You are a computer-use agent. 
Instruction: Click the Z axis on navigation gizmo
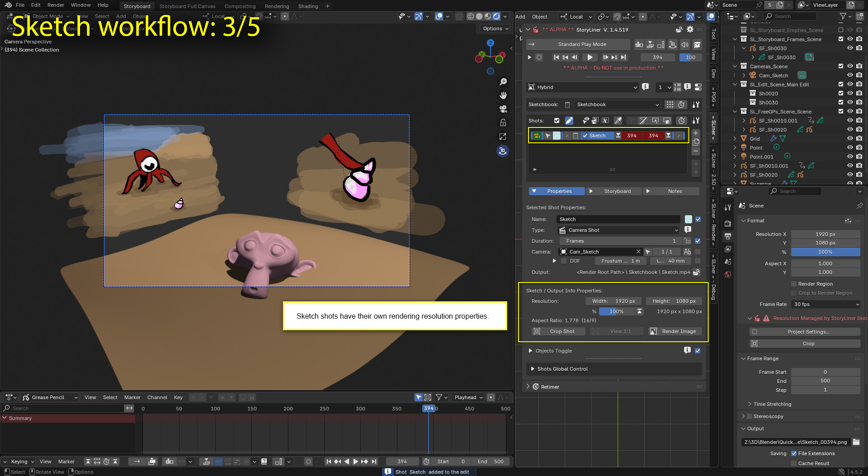click(491, 42)
